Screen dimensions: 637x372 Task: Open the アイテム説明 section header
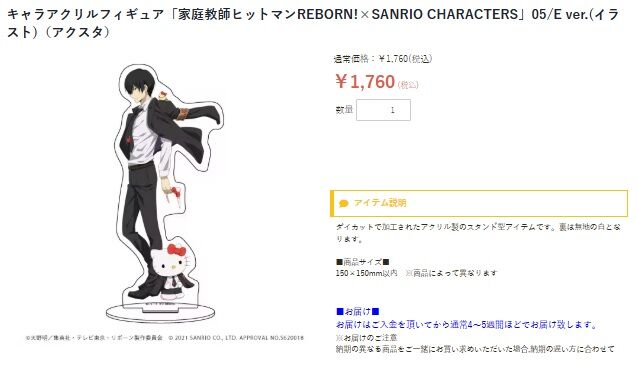[x=479, y=203]
